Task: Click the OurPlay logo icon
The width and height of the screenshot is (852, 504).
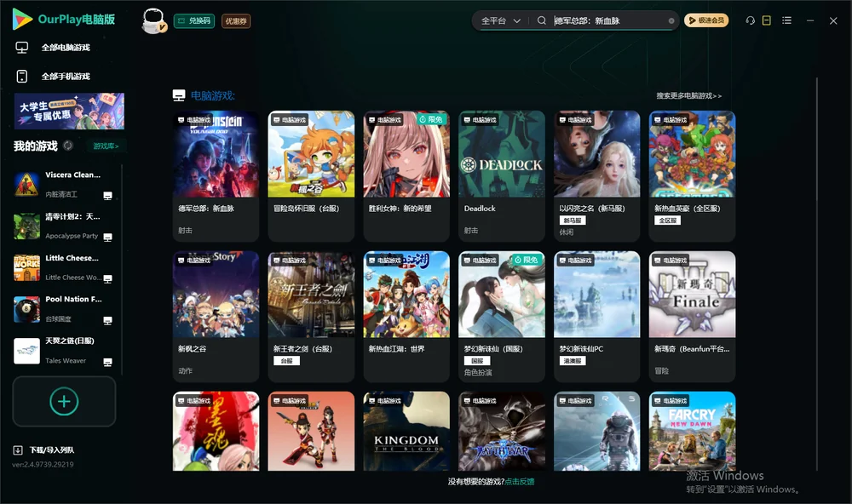Action: 22,19
